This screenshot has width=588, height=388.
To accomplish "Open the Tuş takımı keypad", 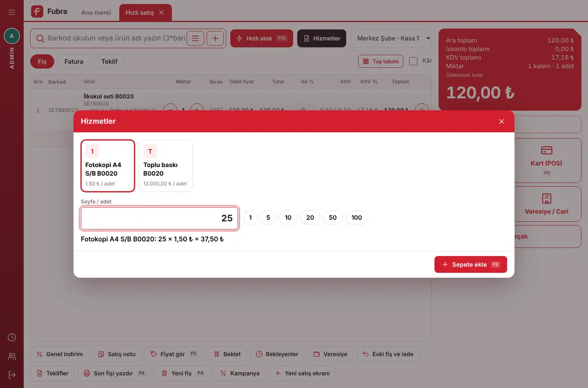I will 381,61.
